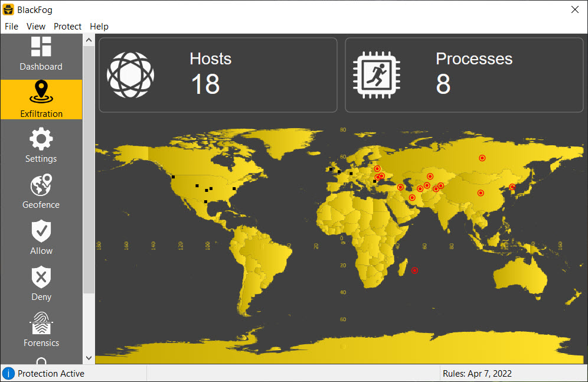
Task: Click the Processes label
Action: click(x=474, y=59)
